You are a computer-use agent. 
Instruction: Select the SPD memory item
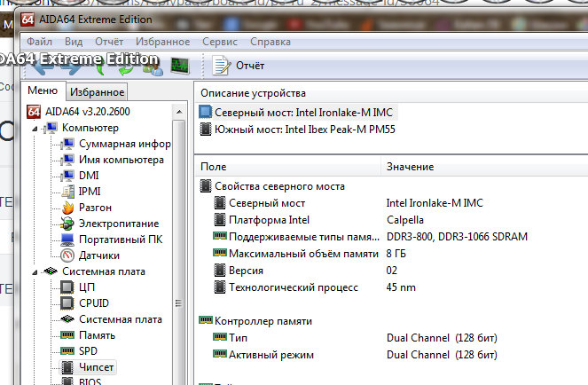(x=88, y=350)
